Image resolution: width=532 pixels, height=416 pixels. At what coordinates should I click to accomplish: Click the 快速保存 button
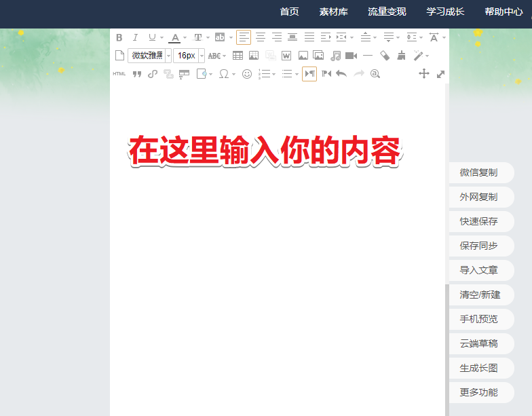[482, 221]
